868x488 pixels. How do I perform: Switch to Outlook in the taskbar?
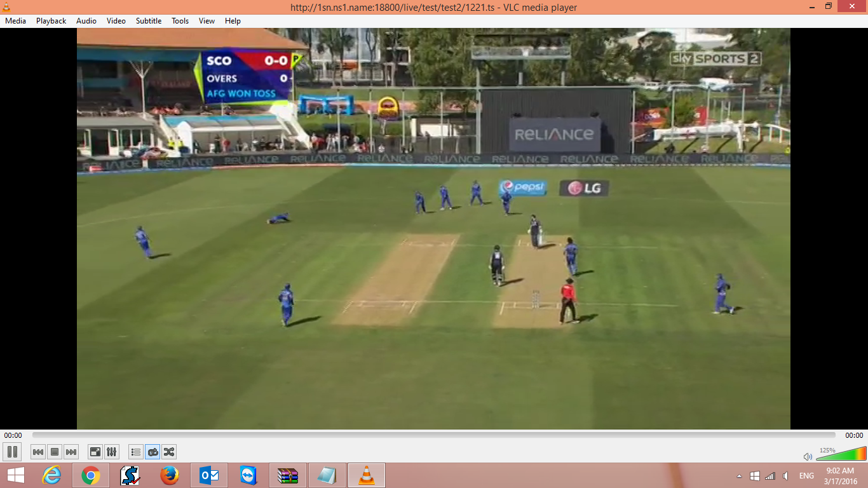pos(209,475)
